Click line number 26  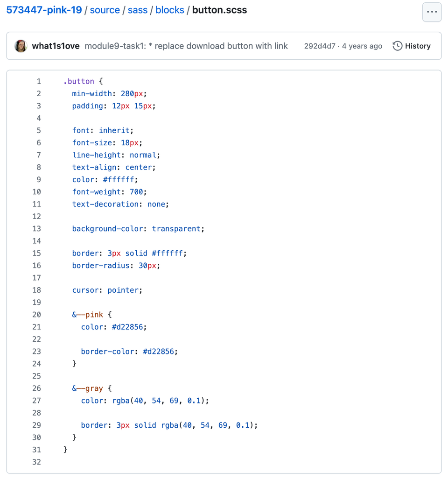pyautogui.click(x=37, y=388)
